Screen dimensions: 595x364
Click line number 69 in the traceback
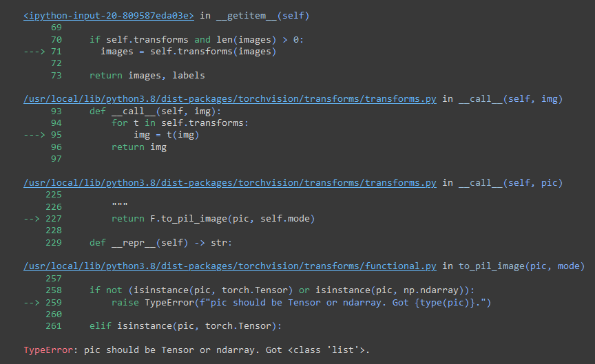(x=56, y=28)
